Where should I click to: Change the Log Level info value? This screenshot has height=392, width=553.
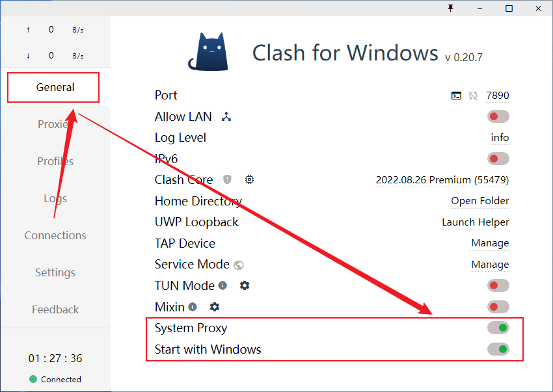pyautogui.click(x=500, y=137)
